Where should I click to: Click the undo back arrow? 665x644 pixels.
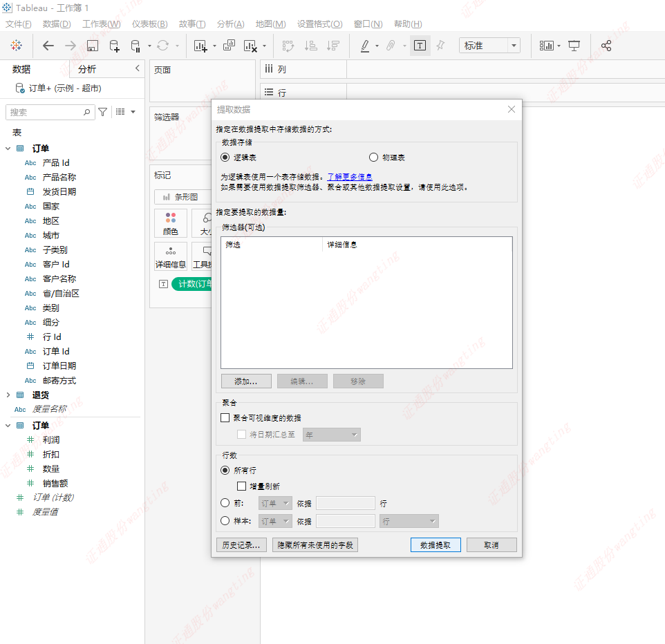coord(48,46)
